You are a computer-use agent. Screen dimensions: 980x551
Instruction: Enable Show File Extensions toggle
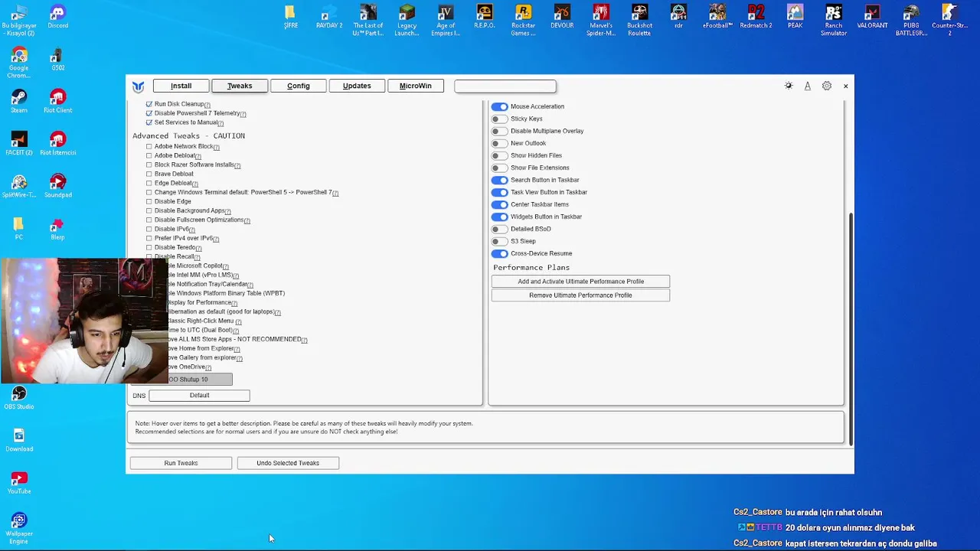coord(499,168)
